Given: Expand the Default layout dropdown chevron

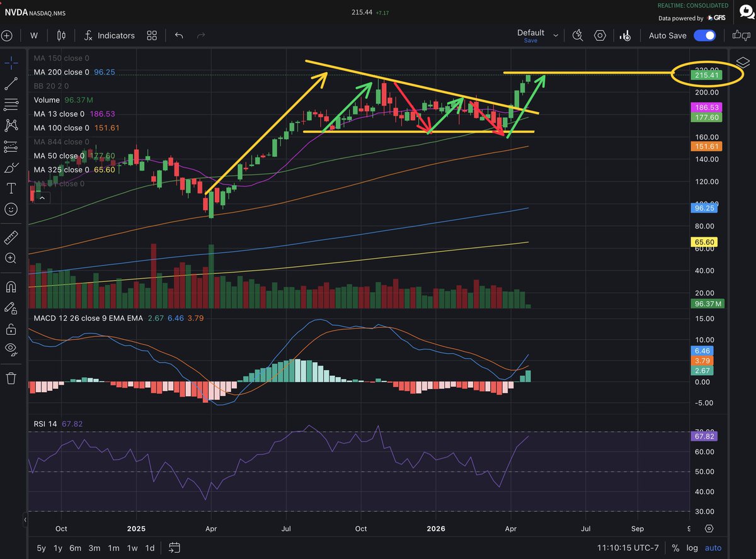Looking at the screenshot, I should click(555, 36).
